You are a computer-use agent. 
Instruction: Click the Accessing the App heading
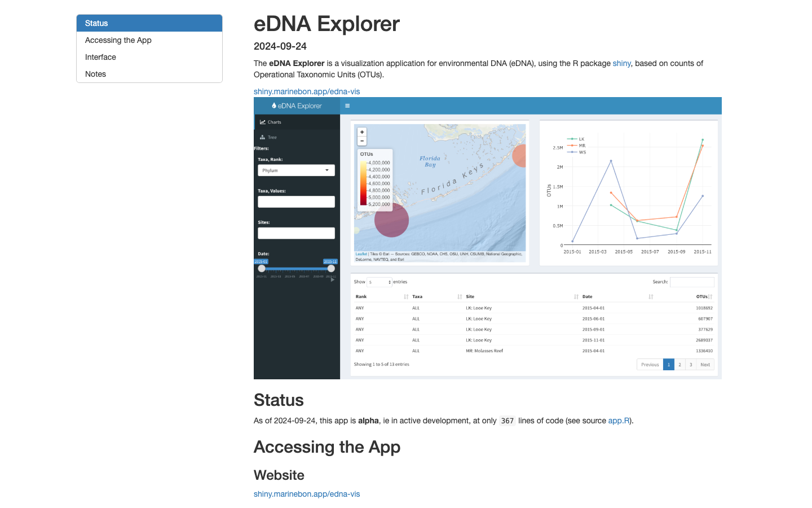coord(327,447)
